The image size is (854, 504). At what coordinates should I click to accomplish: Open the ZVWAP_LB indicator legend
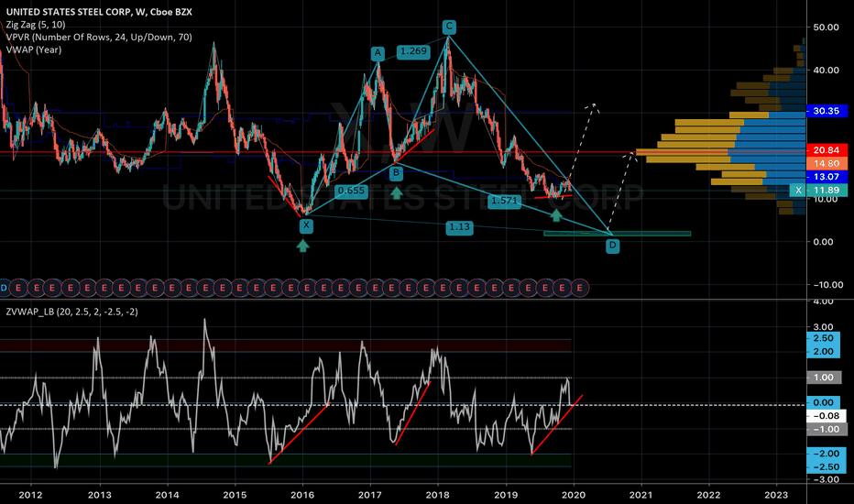(x=71, y=312)
